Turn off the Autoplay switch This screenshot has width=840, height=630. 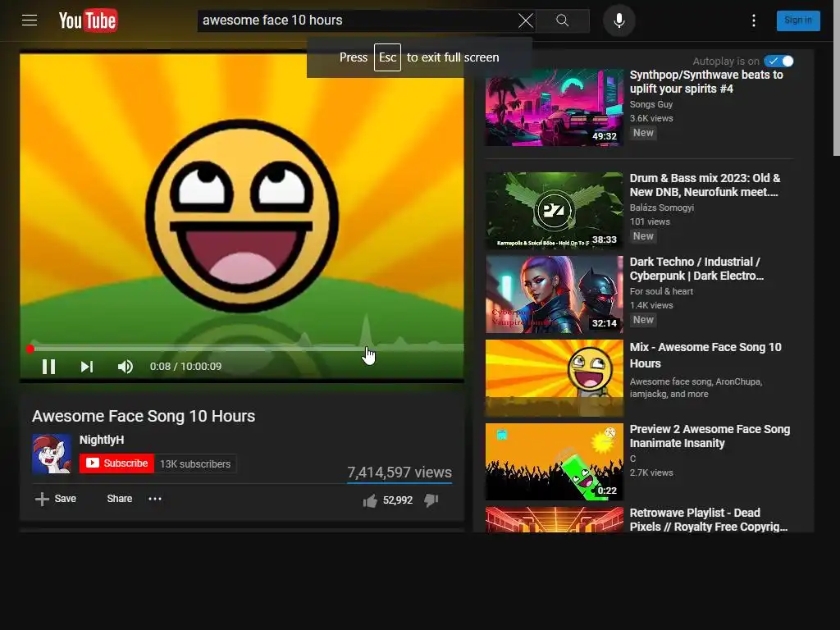tap(778, 61)
